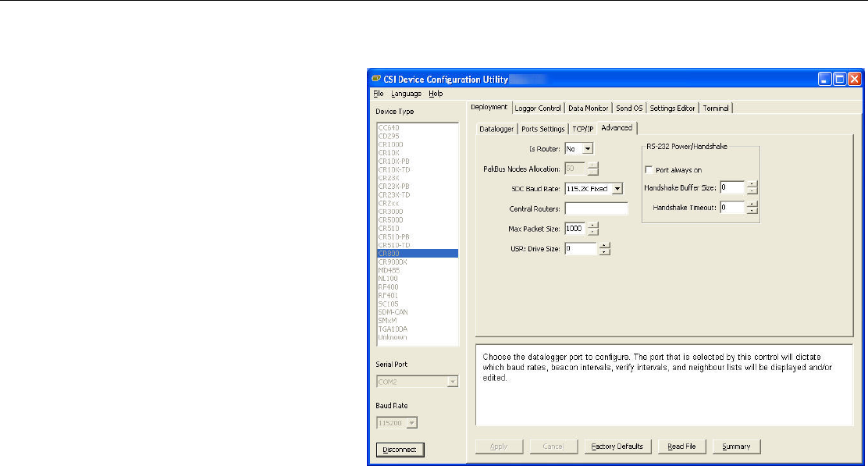Decrease Handshake Timeout with down arrow

tap(752, 211)
